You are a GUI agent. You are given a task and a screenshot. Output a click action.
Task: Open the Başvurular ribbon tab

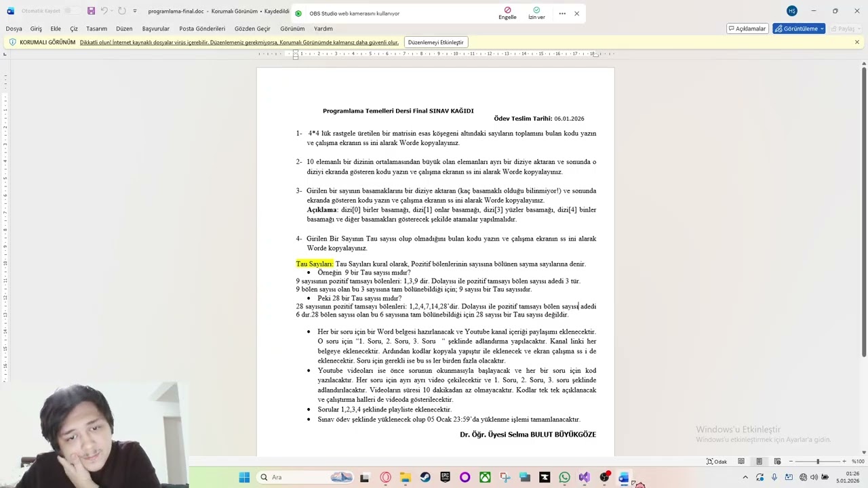(x=156, y=28)
